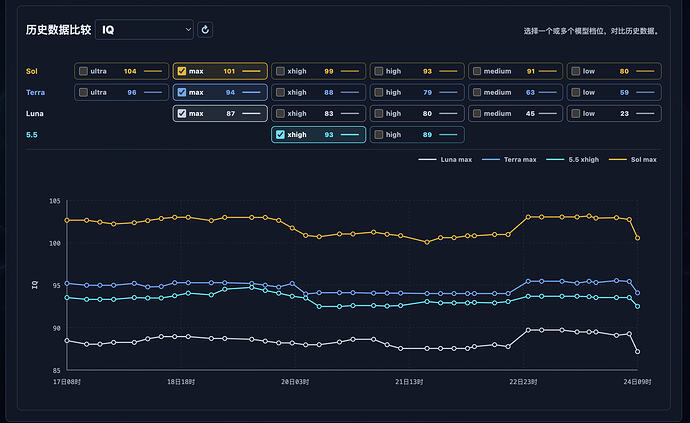Enable the Sol high checkbox
Image resolution: width=690 pixels, height=423 pixels.
(379, 71)
